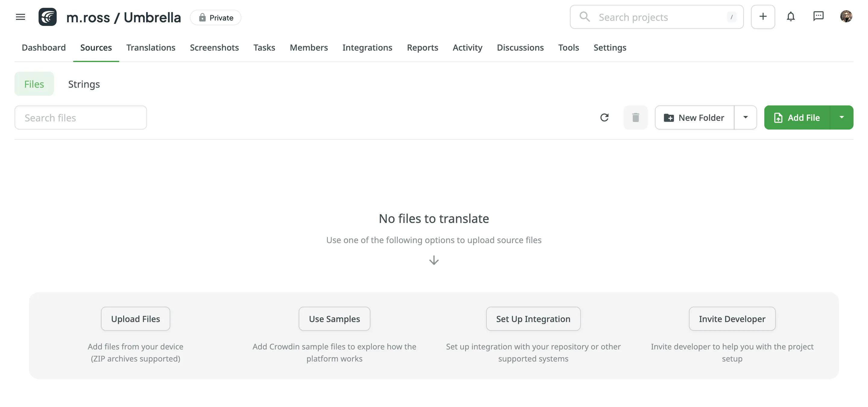Select the Files view toggle

click(34, 84)
